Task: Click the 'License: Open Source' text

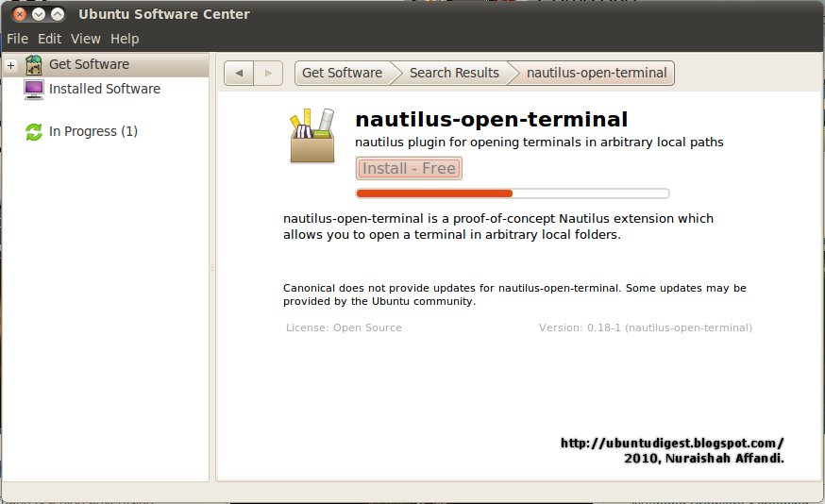Action: tap(344, 328)
